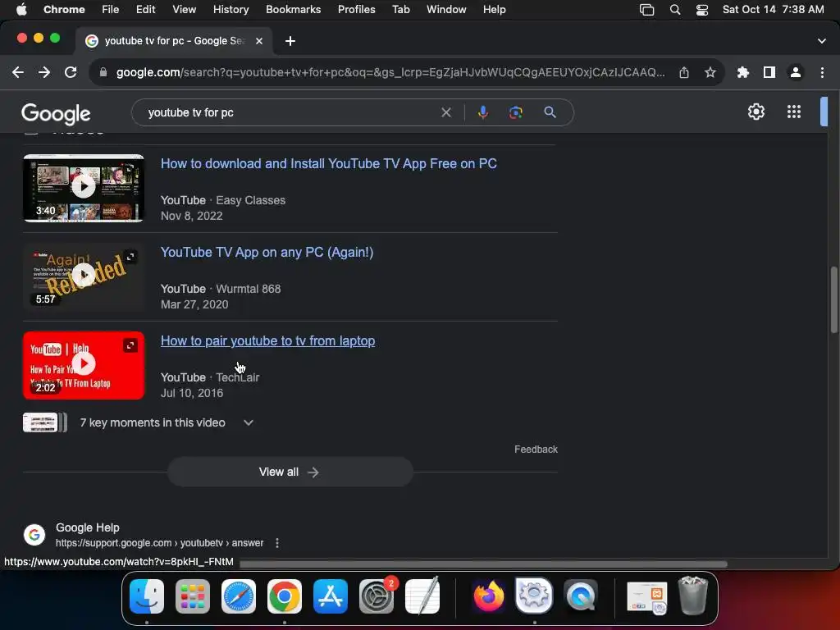Play the 2:02 red YouTube Help thumbnail
Viewport: 840px width, 630px height.
coord(84,365)
